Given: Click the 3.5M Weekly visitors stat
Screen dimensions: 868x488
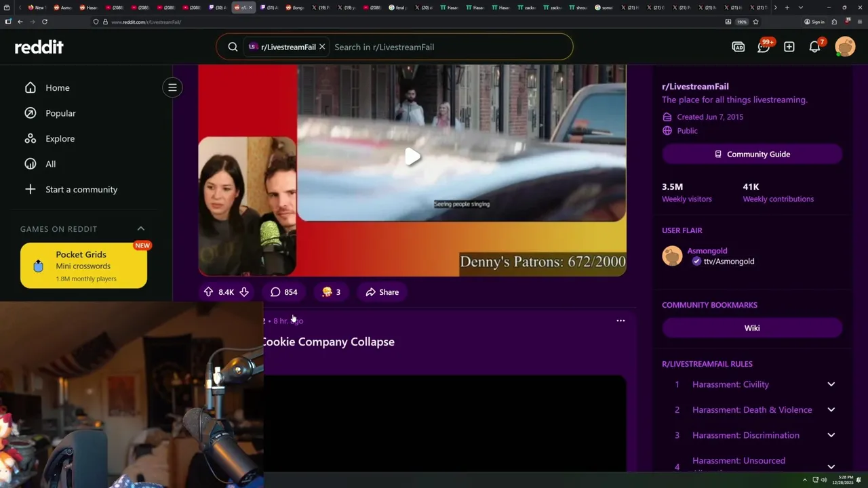Looking at the screenshot, I should point(686,192).
